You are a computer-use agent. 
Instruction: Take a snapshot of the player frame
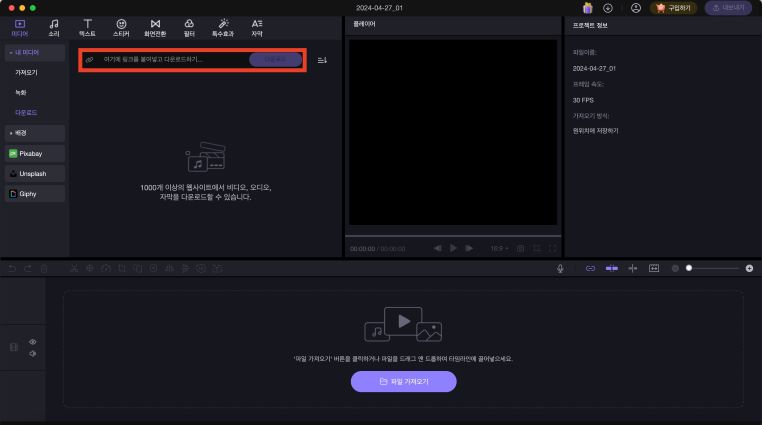tap(520, 249)
